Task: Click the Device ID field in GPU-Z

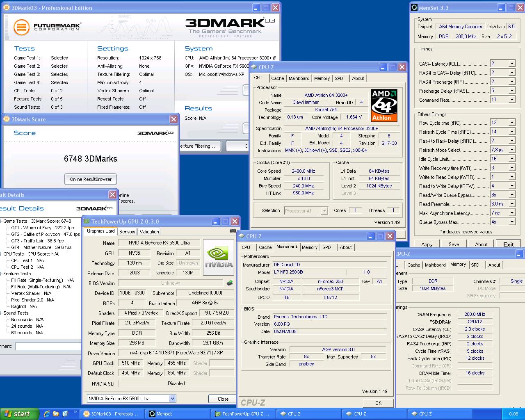Action: click(132, 293)
